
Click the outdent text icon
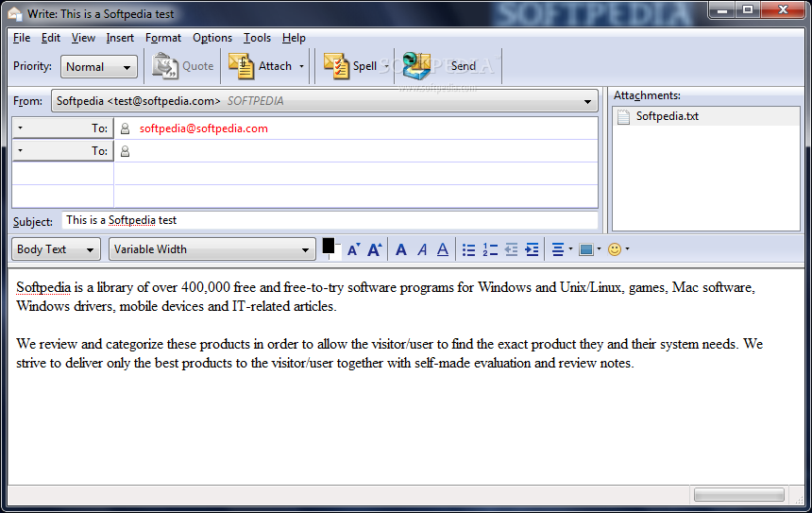[x=511, y=249]
